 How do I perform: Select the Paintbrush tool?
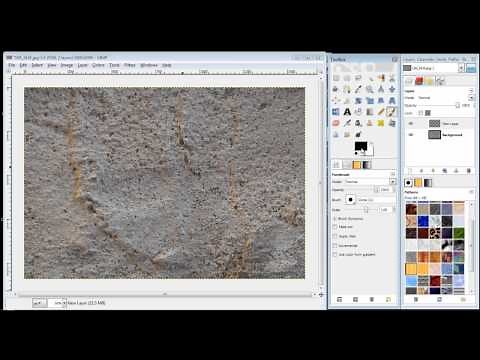tap(392, 112)
